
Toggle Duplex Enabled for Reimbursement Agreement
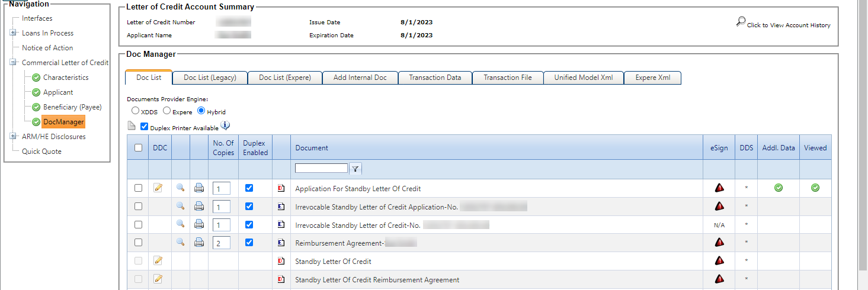click(249, 242)
